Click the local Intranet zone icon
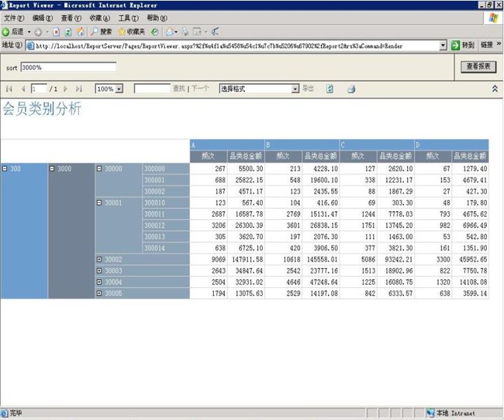This screenshot has height=420, width=504. [430, 413]
